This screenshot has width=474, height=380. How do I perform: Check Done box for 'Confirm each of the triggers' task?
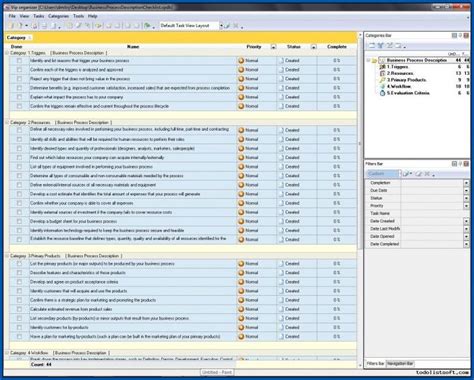point(19,70)
